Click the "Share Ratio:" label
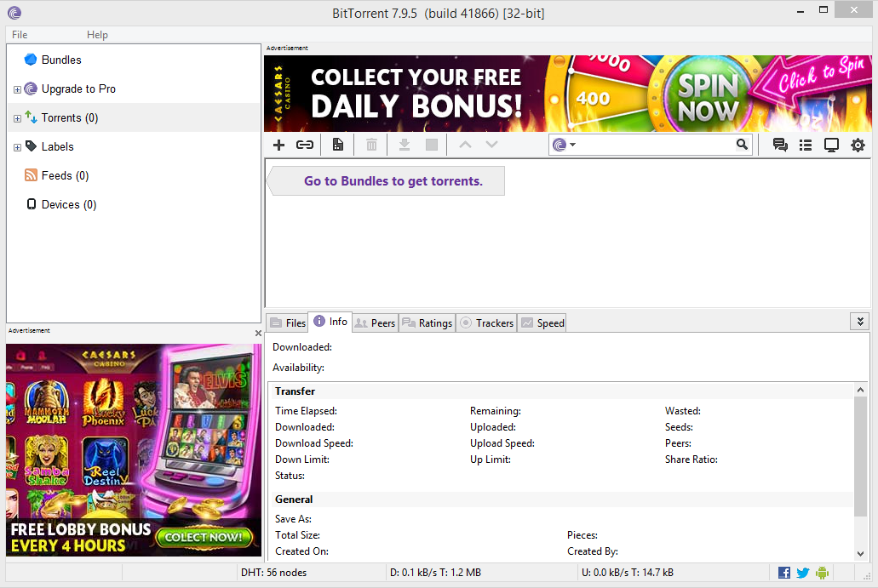The image size is (878, 588). click(691, 460)
